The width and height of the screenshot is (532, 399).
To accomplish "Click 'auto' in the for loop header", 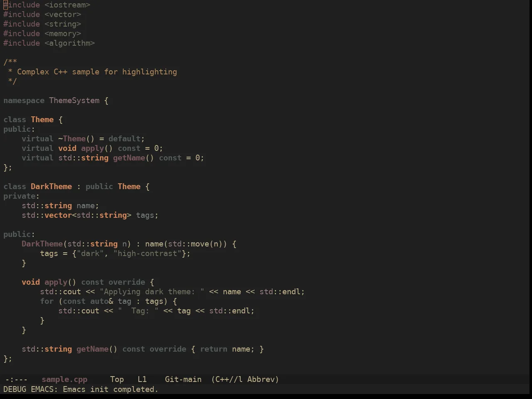I will pos(99,301).
